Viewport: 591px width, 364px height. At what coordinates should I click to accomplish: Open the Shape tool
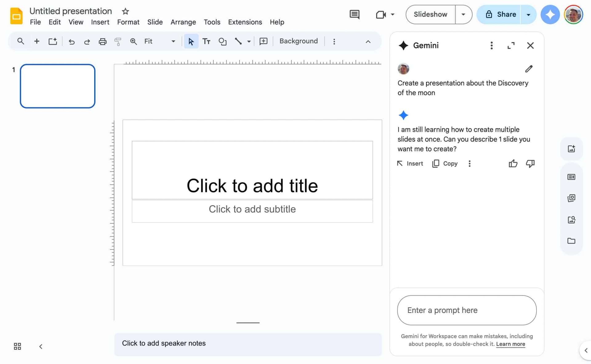coord(222,41)
